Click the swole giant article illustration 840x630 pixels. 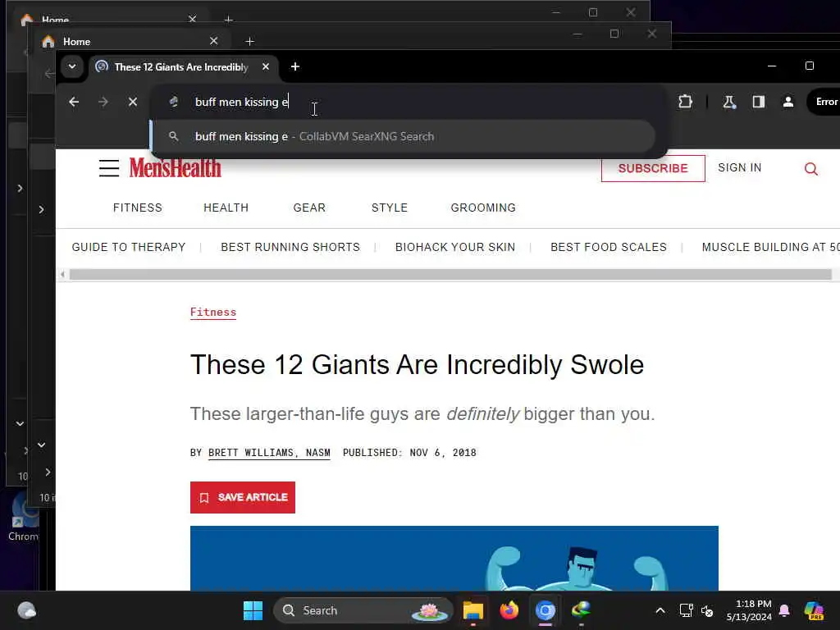pyautogui.click(x=454, y=558)
